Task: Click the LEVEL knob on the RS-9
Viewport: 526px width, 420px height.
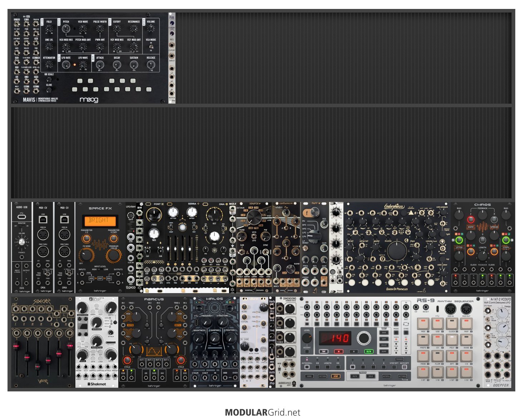Action: pos(307,338)
